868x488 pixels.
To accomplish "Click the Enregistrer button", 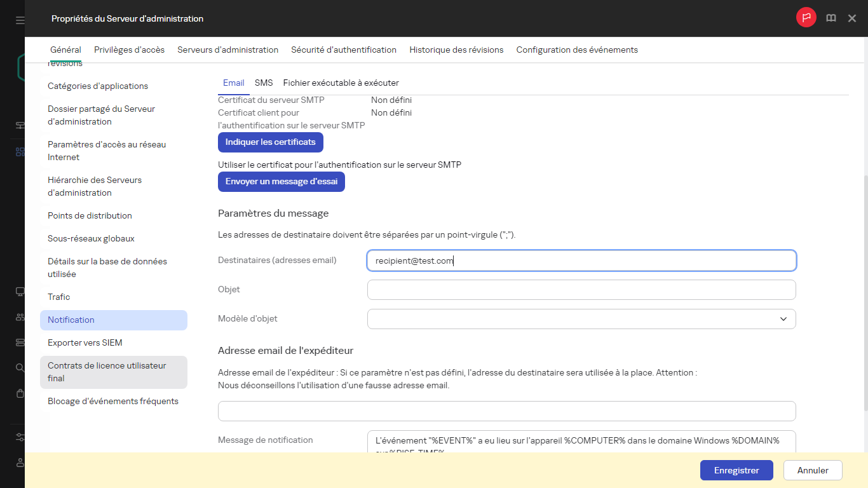I will [x=736, y=470].
